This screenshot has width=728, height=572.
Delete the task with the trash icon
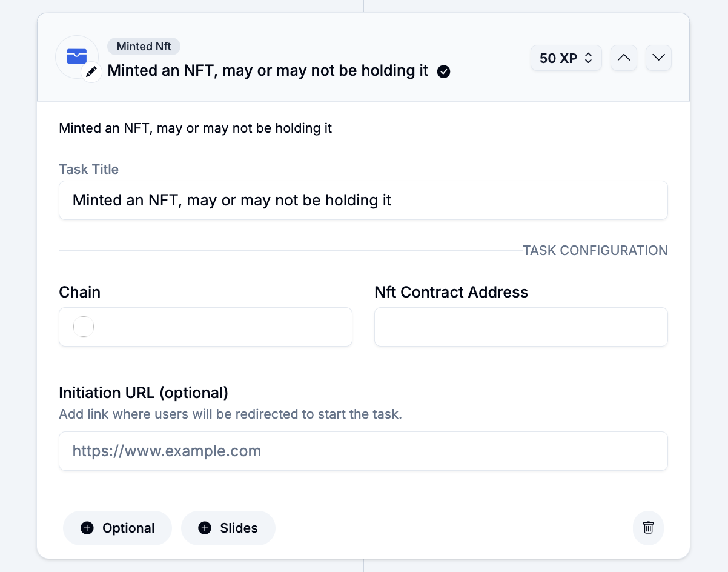(x=648, y=528)
